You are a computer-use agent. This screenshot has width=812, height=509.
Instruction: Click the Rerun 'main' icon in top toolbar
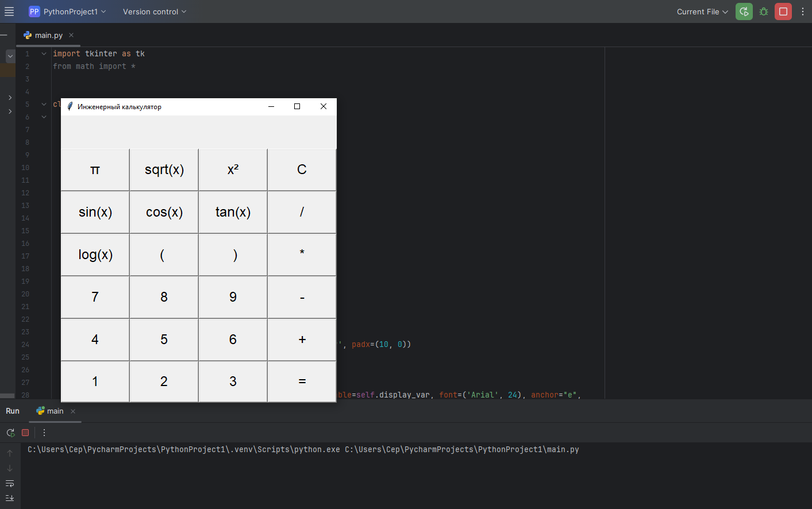coord(744,11)
